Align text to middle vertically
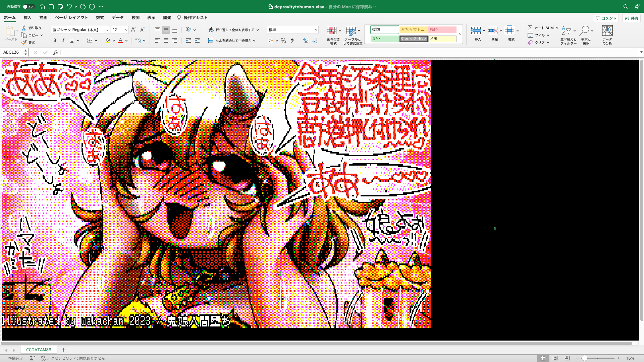The width and height of the screenshot is (644, 362). click(166, 30)
